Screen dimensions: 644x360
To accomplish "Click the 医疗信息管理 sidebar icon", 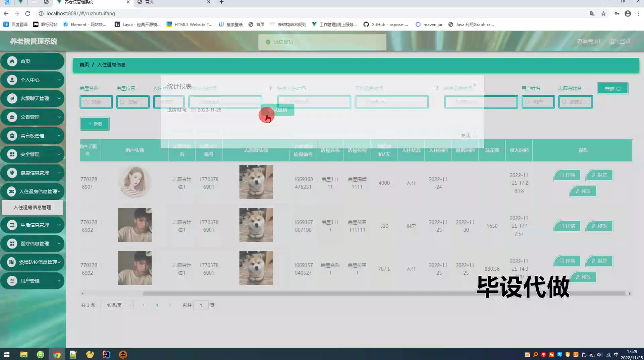I will [x=12, y=243].
